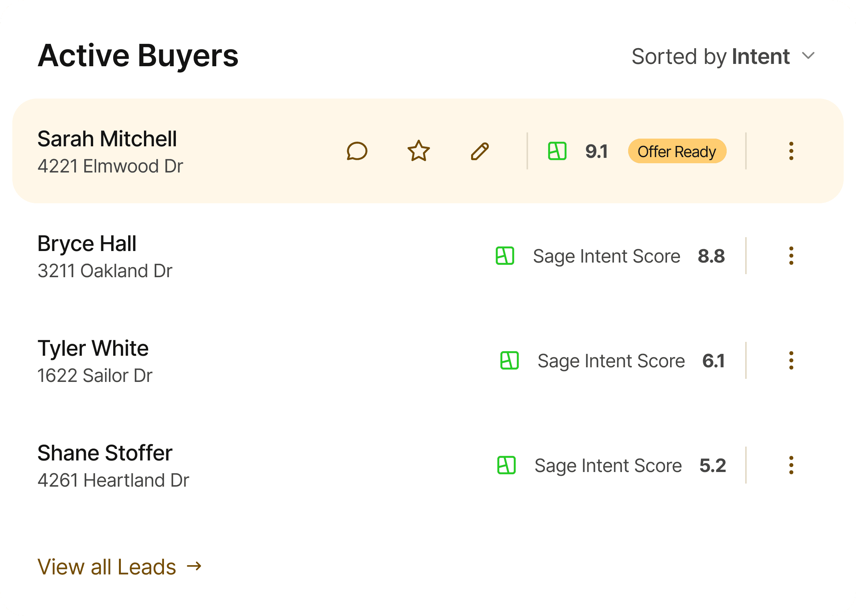
Task: Open more options for Bryce Hall
Action: point(791,256)
